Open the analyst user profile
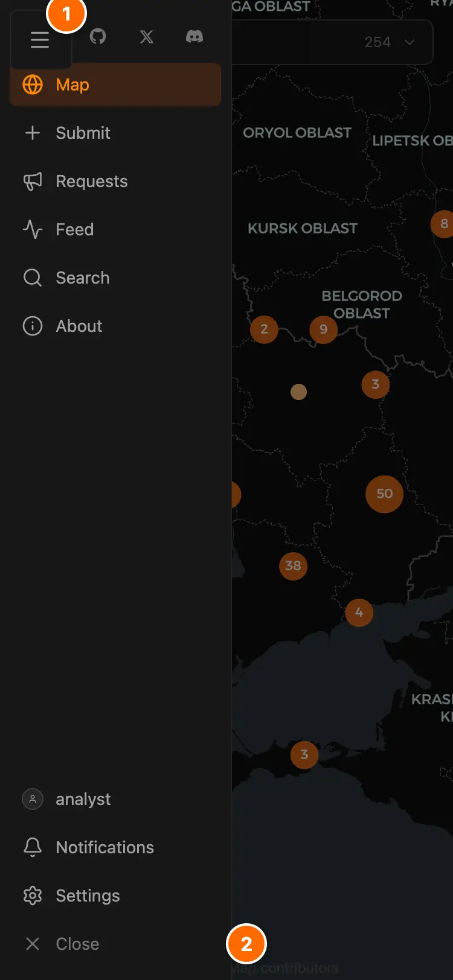 click(x=115, y=799)
